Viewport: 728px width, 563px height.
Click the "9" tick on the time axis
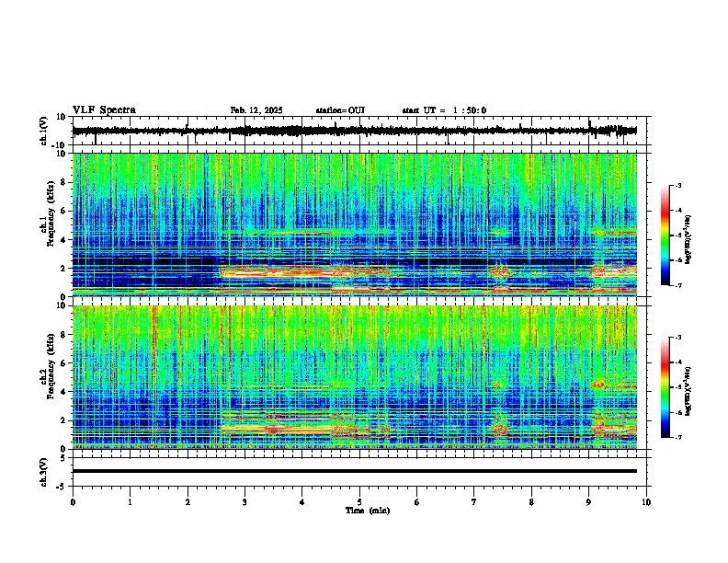(x=588, y=502)
